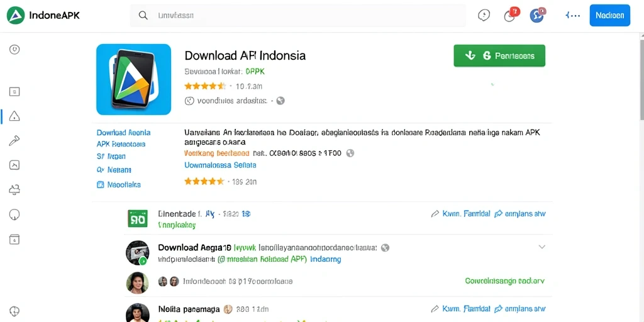Click the power-style icon at sidebar top

click(x=14, y=50)
